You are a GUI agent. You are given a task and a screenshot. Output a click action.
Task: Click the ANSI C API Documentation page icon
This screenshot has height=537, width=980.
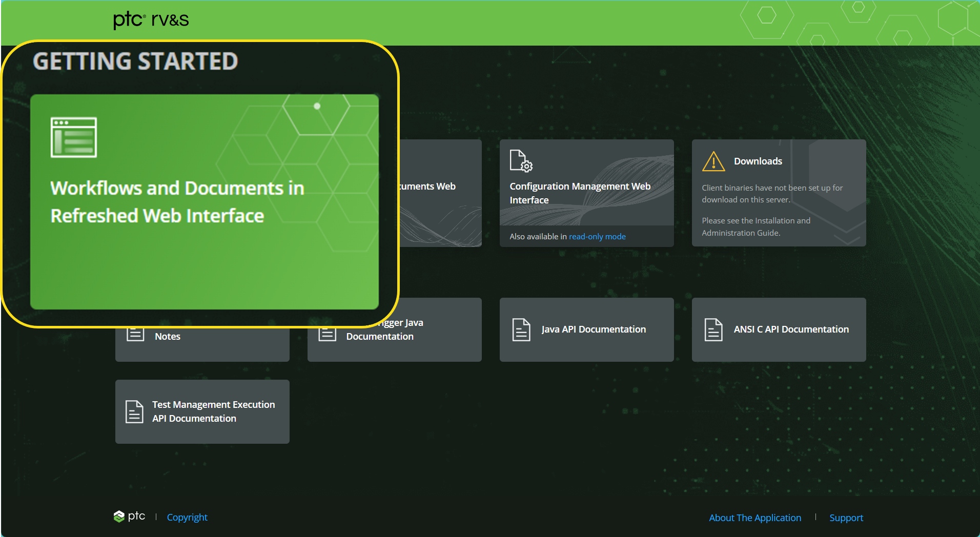(713, 329)
